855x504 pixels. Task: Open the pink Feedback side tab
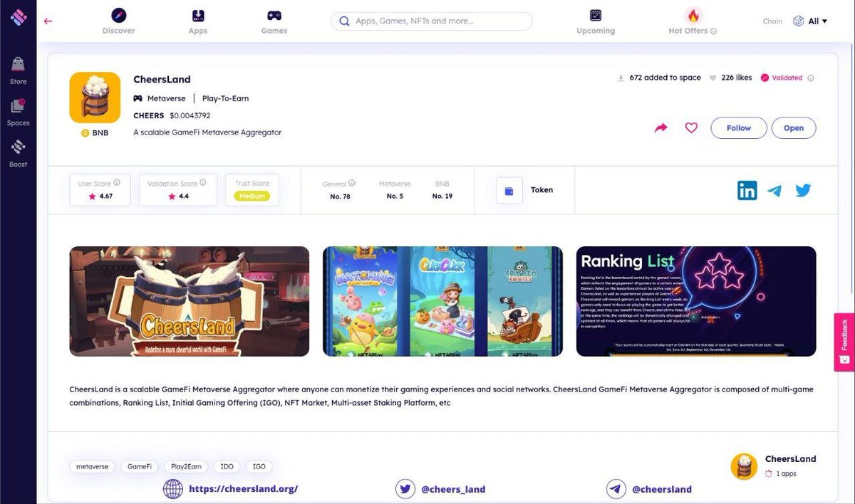pos(844,342)
